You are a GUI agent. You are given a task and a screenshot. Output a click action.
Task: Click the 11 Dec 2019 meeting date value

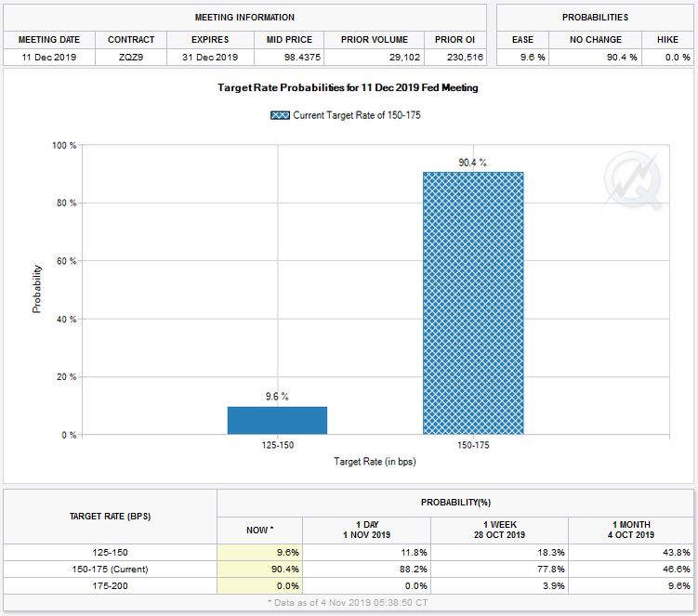pos(49,57)
